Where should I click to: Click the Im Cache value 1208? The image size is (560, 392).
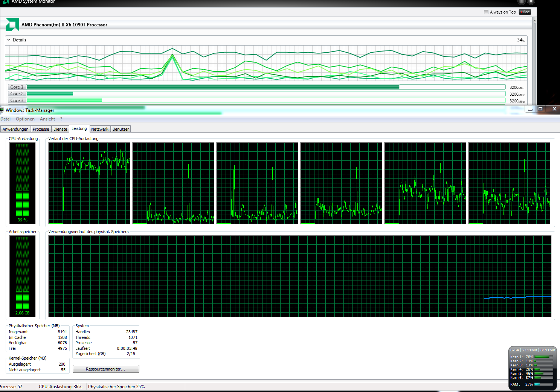62,337
